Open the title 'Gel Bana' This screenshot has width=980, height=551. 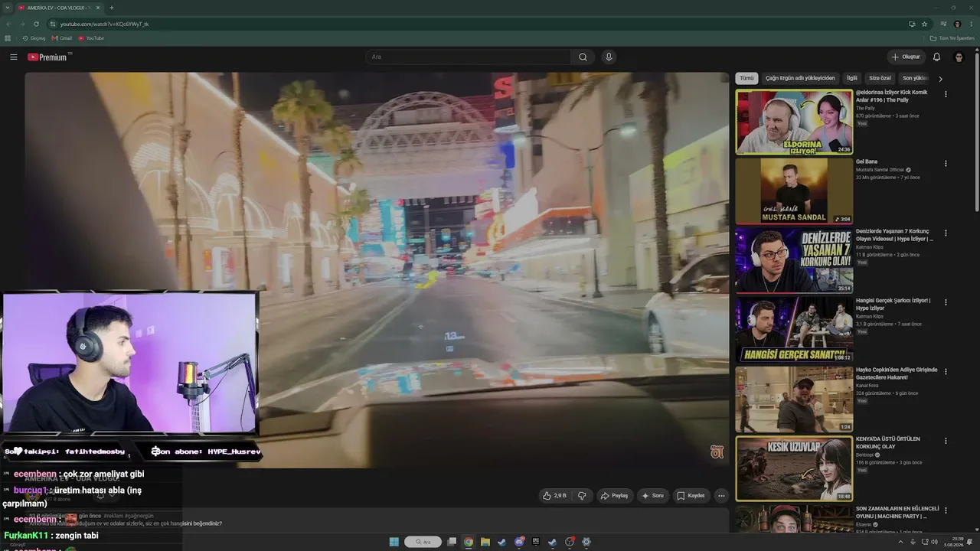(867, 162)
